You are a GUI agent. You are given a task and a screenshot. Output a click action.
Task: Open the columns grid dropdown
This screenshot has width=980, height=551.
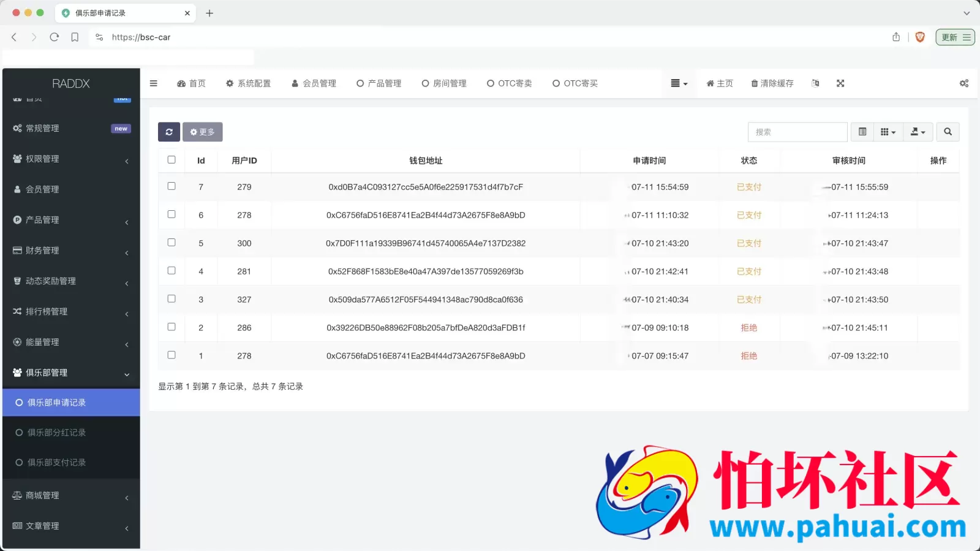pos(888,132)
